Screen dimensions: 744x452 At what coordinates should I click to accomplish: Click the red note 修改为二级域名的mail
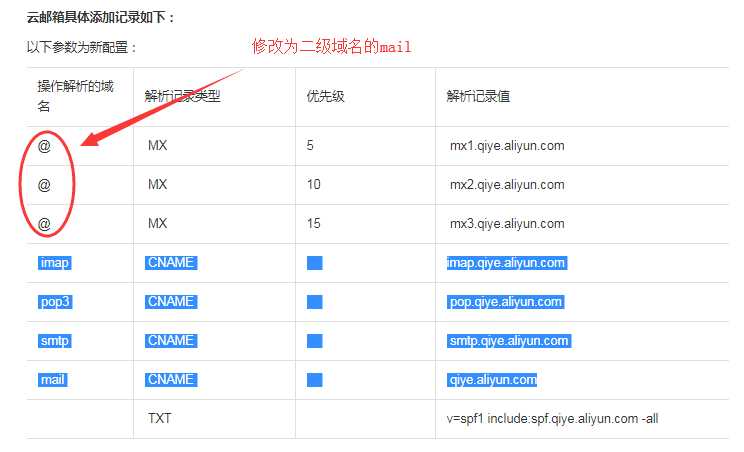pyautogui.click(x=332, y=46)
